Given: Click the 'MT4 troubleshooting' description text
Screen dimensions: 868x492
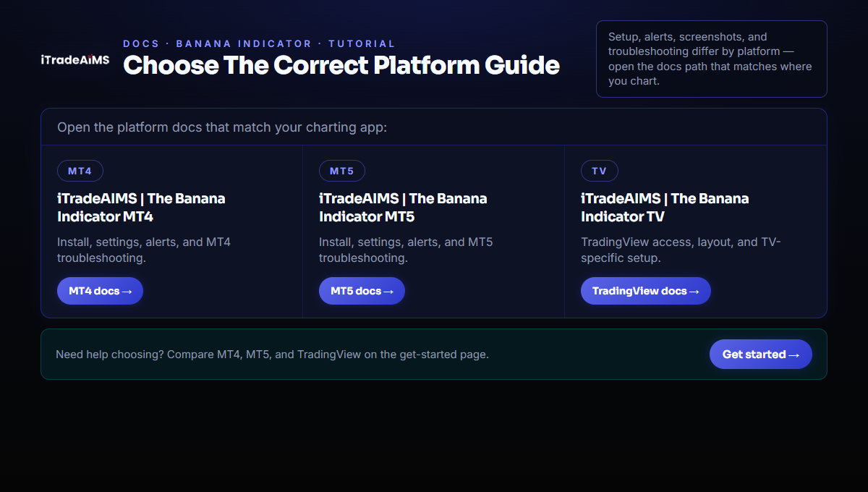Looking at the screenshot, I should pos(144,250).
